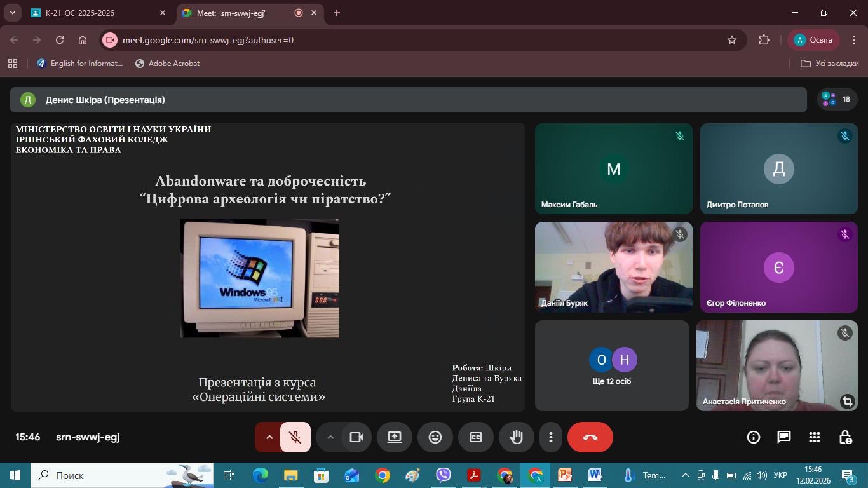868x488 pixels.
Task: Select Максим Габаль's video tile
Action: 614,168
